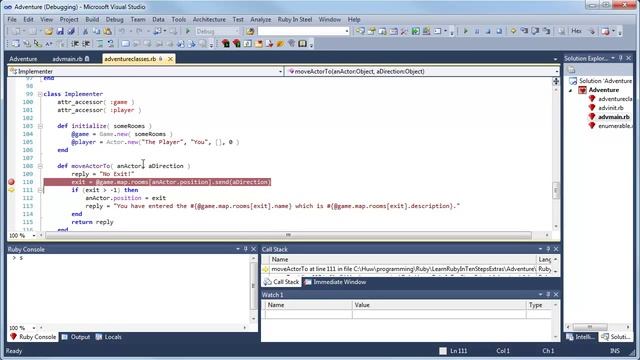Open the Ruby In Steel menu
This screenshot has height=360, width=640.
pyautogui.click(x=295, y=19)
